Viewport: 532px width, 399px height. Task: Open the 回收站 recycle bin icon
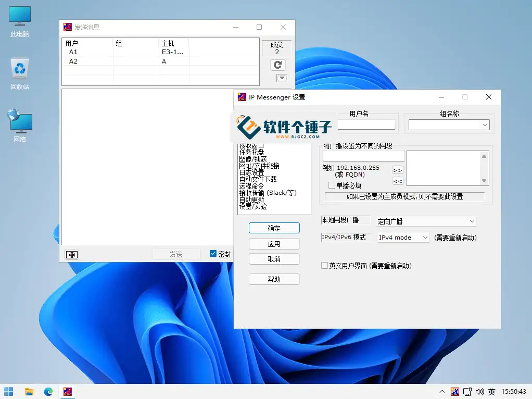point(20,73)
